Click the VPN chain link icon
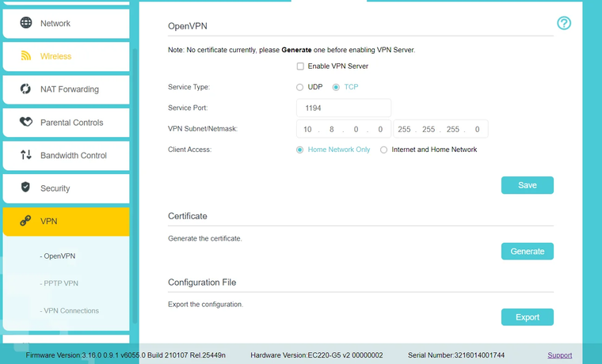The height and width of the screenshot is (364, 602). click(25, 221)
